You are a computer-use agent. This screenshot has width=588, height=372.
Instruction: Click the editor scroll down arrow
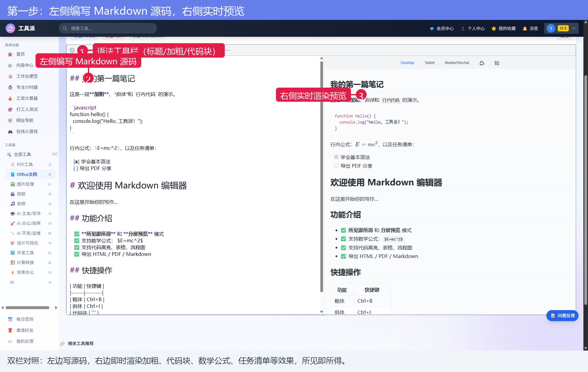[x=322, y=312]
